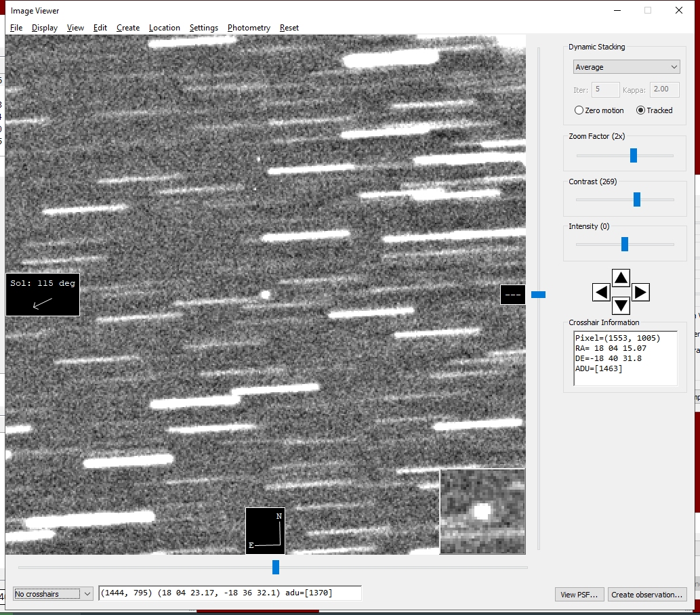
Task: Click the dashed label box beside the image
Action: (513, 295)
